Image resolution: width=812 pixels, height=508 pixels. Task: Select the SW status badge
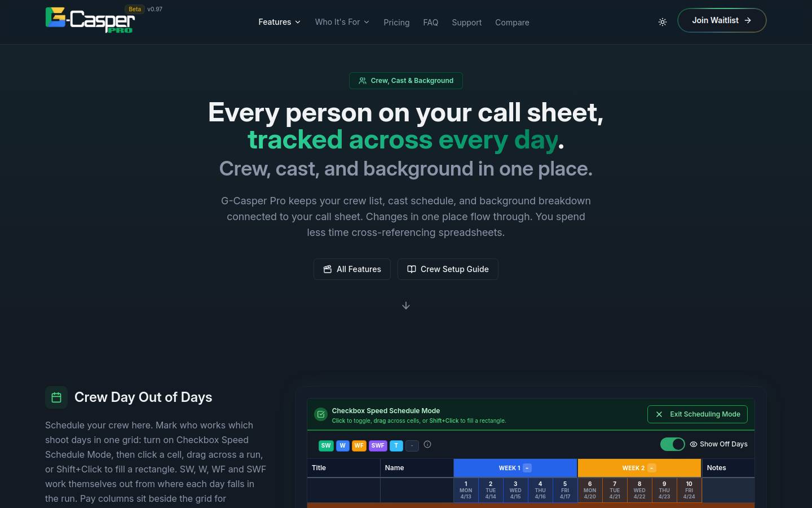click(326, 445)
